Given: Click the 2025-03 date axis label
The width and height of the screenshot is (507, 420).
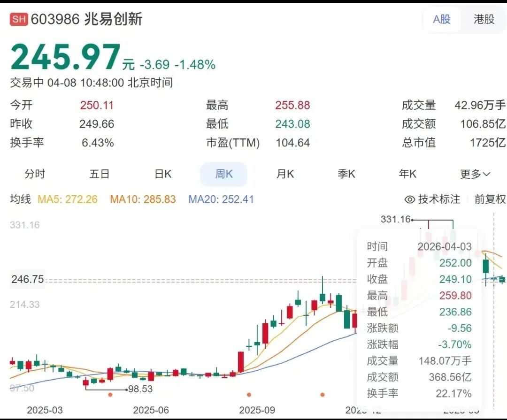Looking at the screenshot, I should (45, 410).
